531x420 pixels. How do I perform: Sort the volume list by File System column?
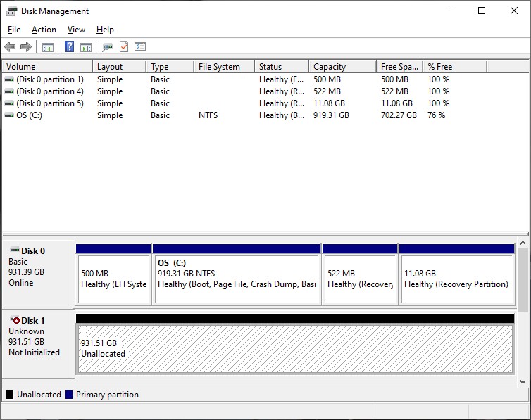(x=224, y=67)
